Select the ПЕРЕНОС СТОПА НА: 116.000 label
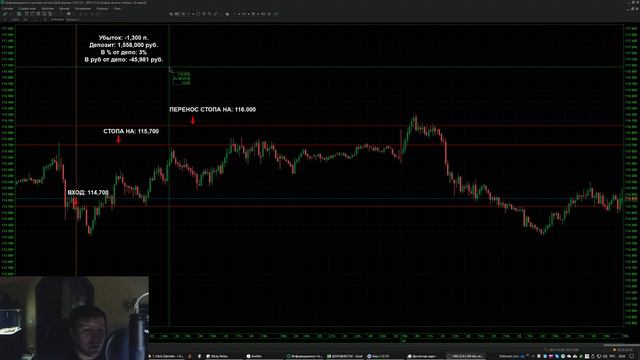Image resolution: width=640 pixels, height=360 pixels. click(213, 109)
